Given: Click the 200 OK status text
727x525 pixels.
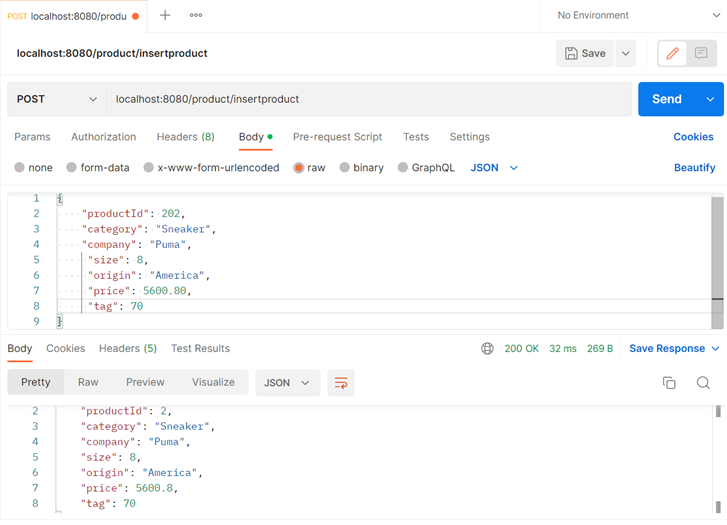Looking at the screenshot, I should click(x=522, y=348).
